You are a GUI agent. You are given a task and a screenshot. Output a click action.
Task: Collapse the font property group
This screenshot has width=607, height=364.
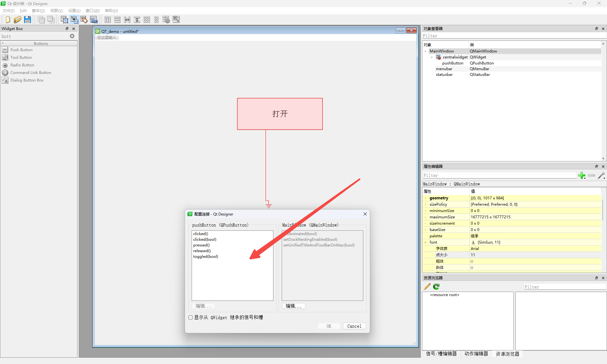(x=426, y=242)
